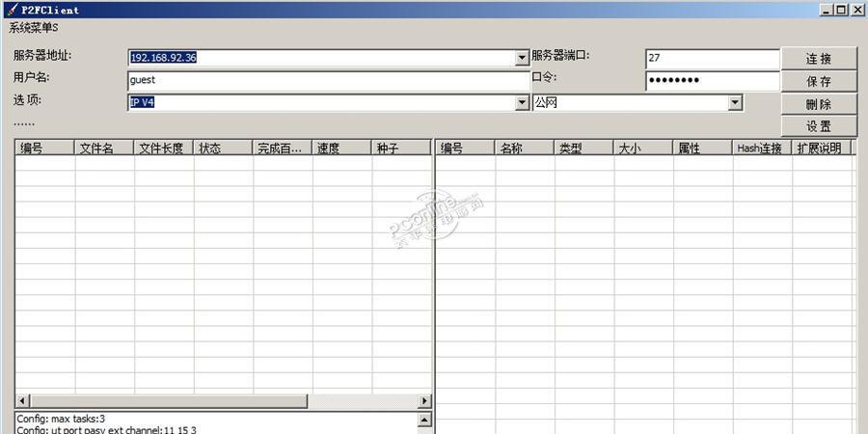Click 完成百... column header
Screen dimensions: 868x434
tap(283, 148)
